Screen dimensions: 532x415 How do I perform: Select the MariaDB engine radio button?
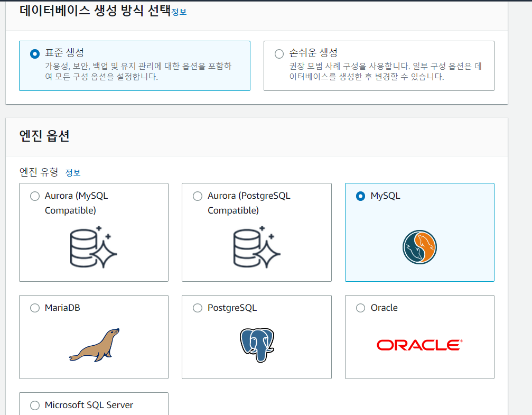pyautogui.click(x=35, y=308)
